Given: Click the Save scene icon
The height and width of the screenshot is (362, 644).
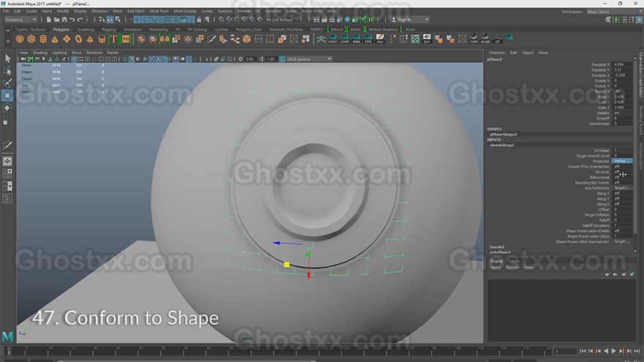Looking at the screenshot, I should [64, 20].
